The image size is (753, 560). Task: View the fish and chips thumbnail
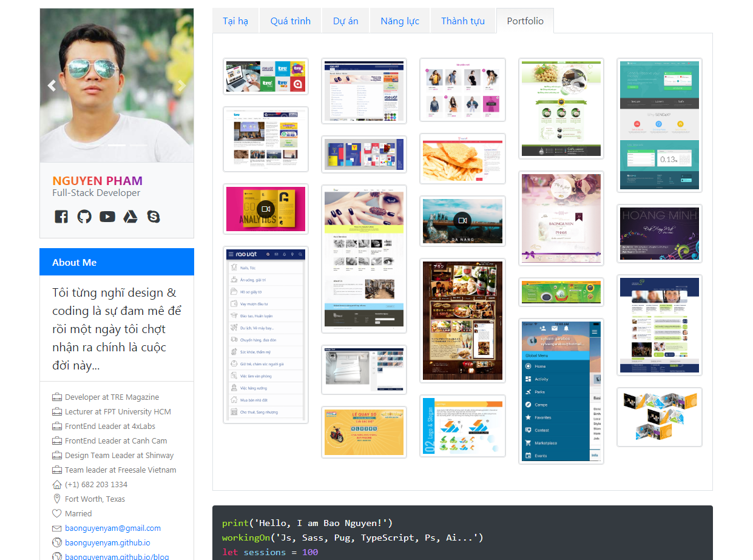tap(462, 158)
